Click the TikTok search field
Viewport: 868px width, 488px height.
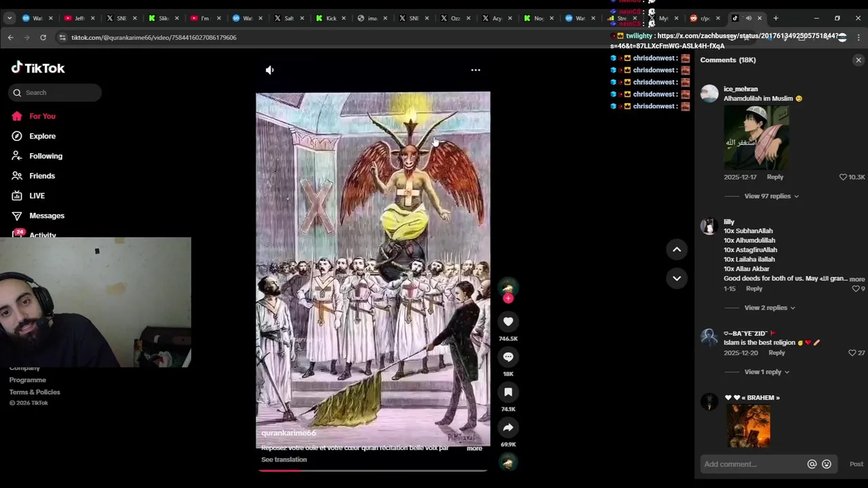click(x=55, y=93)
